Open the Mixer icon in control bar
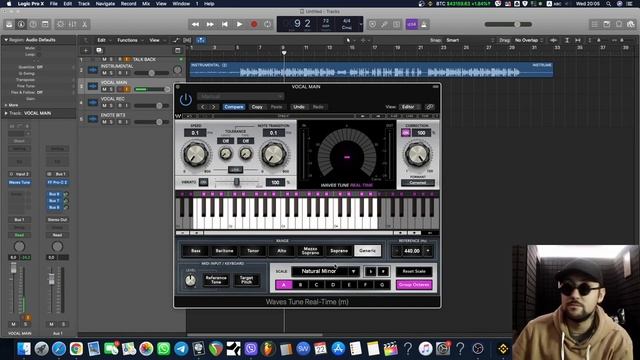This screenshot has width=640, height=360. (72, 24)
